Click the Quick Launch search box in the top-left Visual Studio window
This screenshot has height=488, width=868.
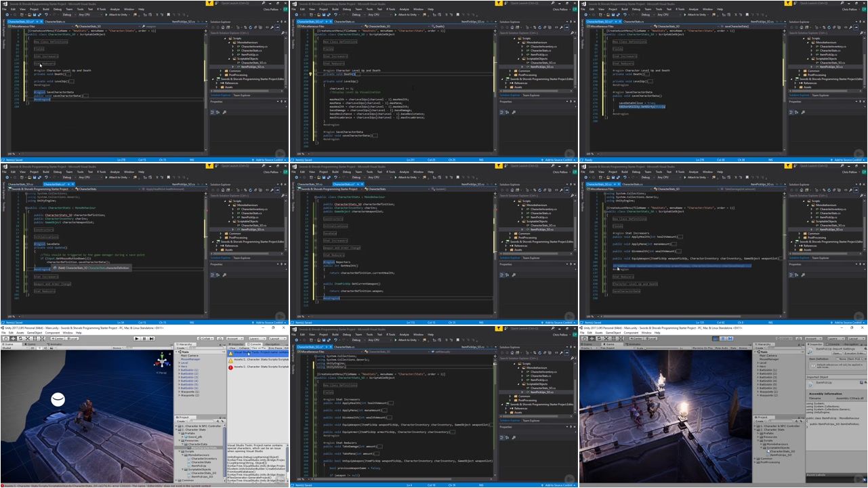(239, 3)
